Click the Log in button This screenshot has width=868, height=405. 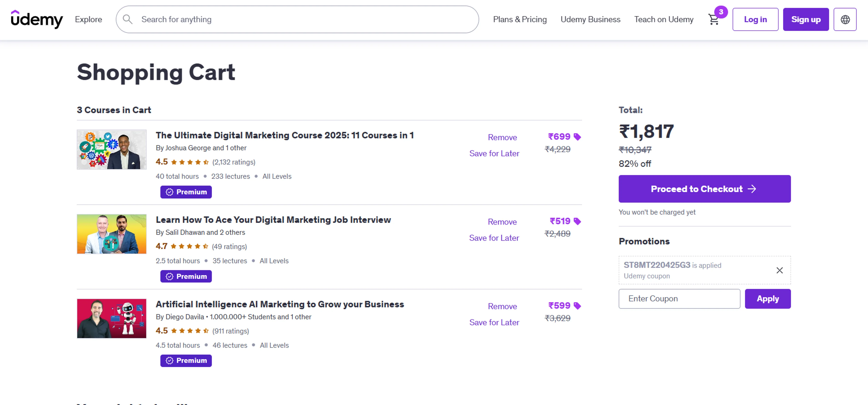click(755, 19)
